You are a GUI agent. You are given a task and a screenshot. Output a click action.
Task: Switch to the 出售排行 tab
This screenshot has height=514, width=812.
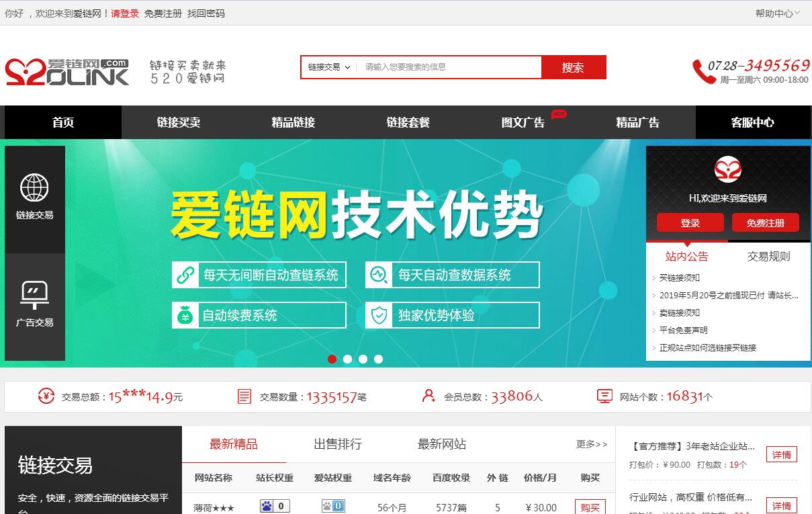pyautogui.click(x=338, y=444)
